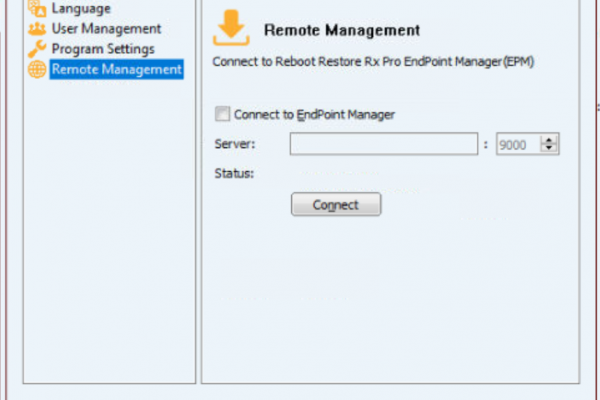Click the Server: label

click(x=235, y=144)
